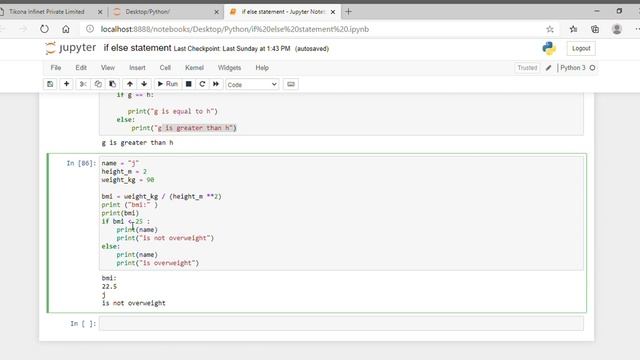This screenshot has height=360, width=640.
Task: Close the if else statement tab
Action: [333, 12]
